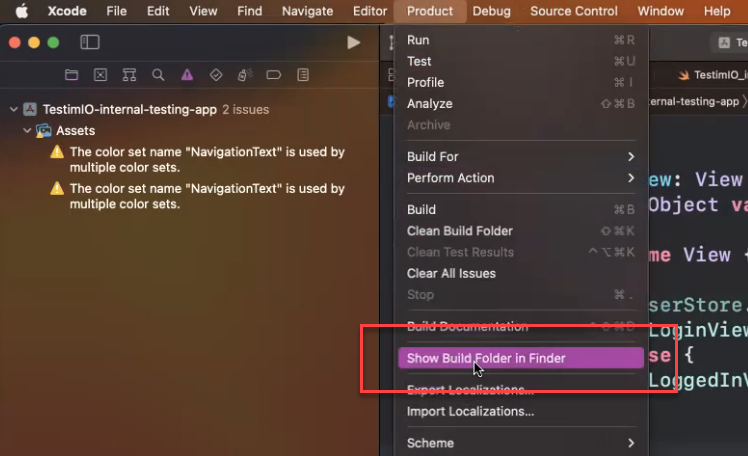The width and height of the screenshot is (748, 456).
Task: Choose Run from Product menu
Action: (x=521, y=40)
